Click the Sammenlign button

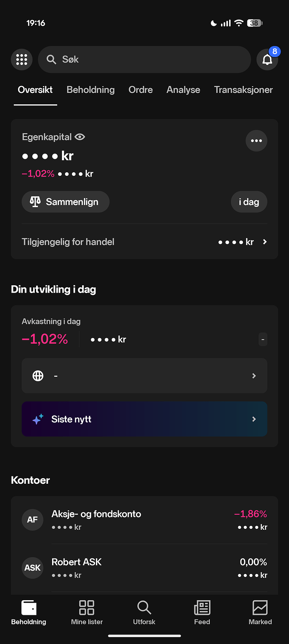[65, 201]
